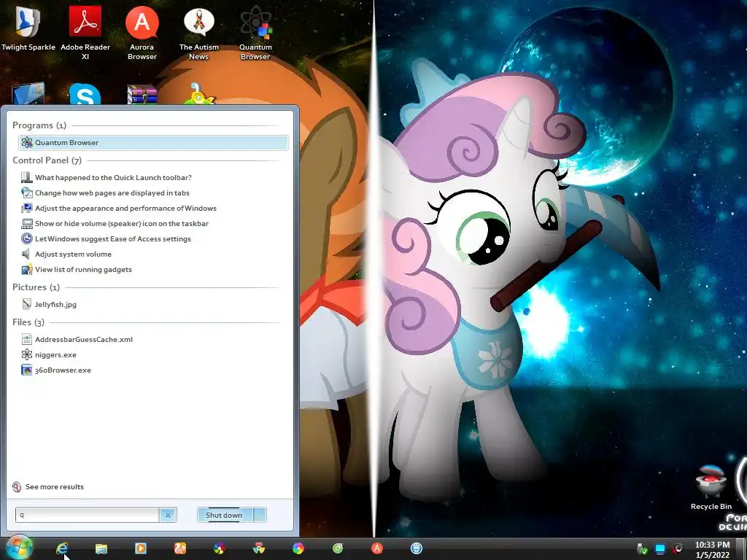Click the Windows Start orb
This screenshot has height=560, width=747.
coord(18,548)
